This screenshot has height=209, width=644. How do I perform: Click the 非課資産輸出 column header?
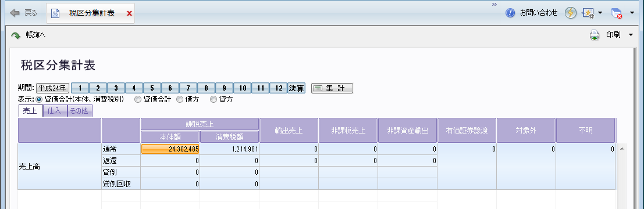[407, 130]
